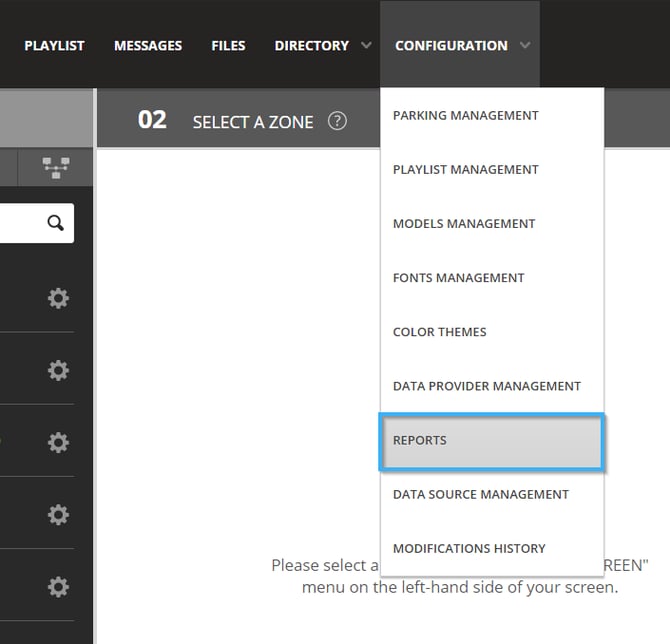Click the third gear icon in the list
Viewport: 670px width, 644px height.
click(x=59, y=442)
